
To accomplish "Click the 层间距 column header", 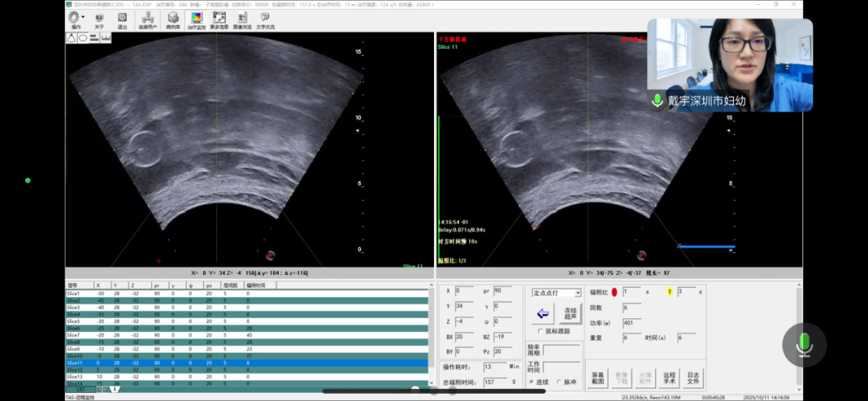I will [233, 285].
